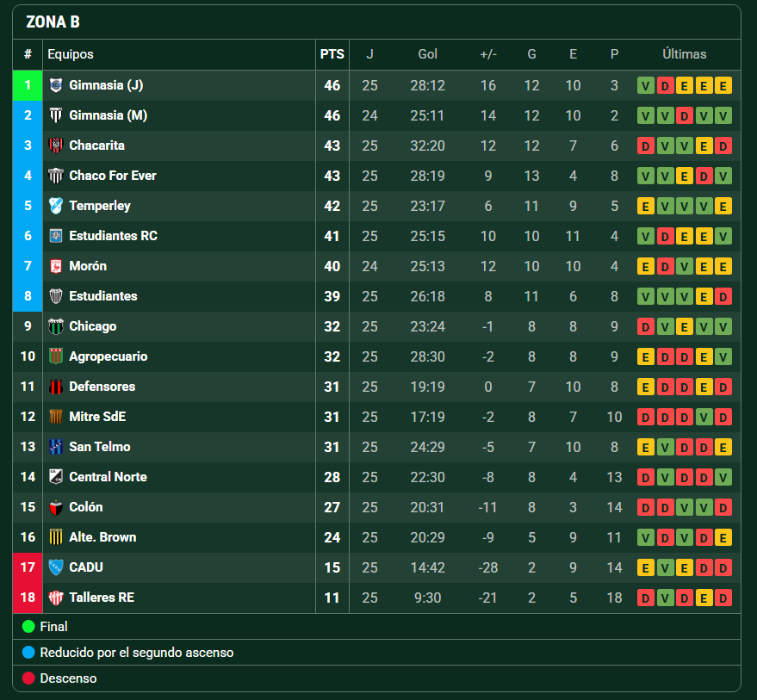Click green Final legend dot
Screen dimensions: 757x700
28,627
